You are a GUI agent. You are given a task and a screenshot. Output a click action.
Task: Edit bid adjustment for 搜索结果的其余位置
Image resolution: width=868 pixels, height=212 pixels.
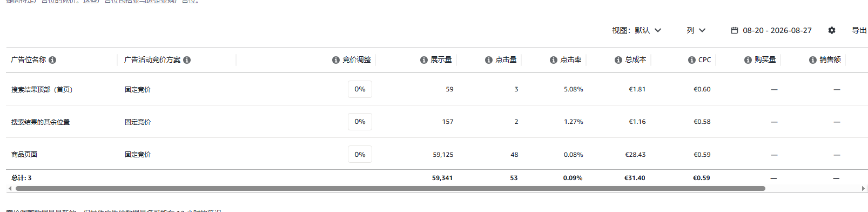[x=360, y=122]
